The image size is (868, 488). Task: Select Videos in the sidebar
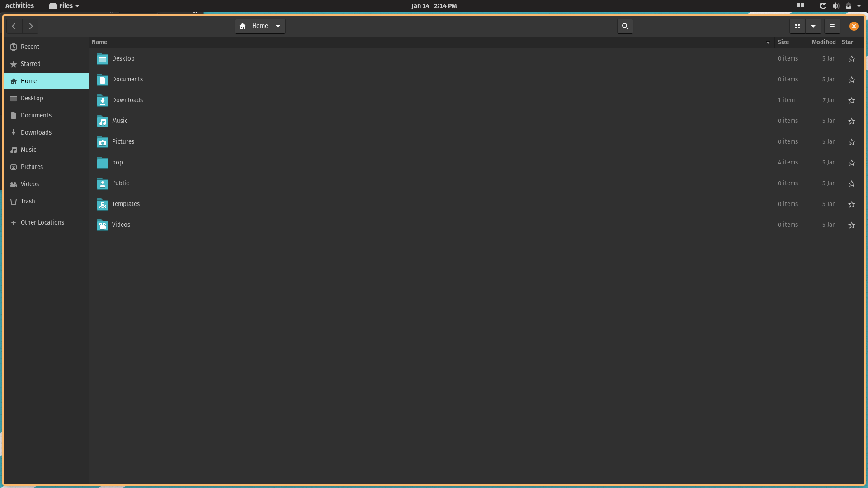click(46, 184)
